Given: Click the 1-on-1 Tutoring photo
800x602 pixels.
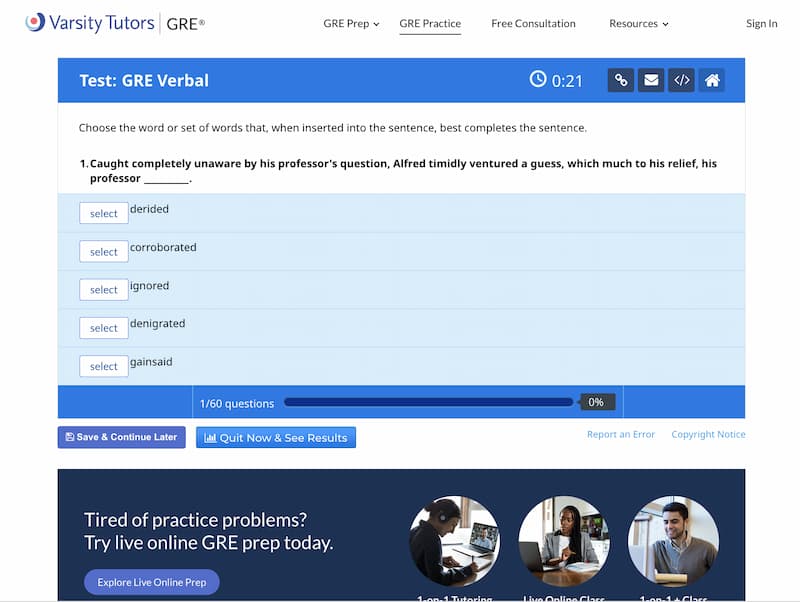Looking at the screenshot, I should pos(455,541).
